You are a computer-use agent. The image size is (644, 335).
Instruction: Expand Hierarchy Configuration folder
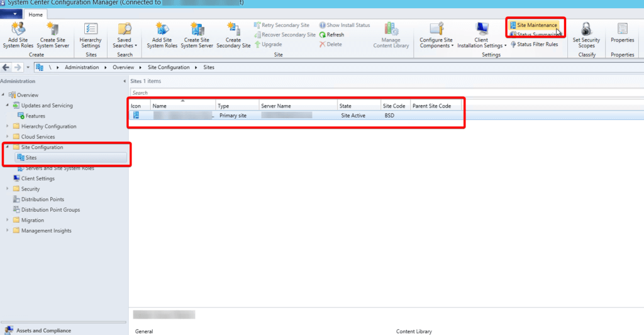tap(7, 126)
